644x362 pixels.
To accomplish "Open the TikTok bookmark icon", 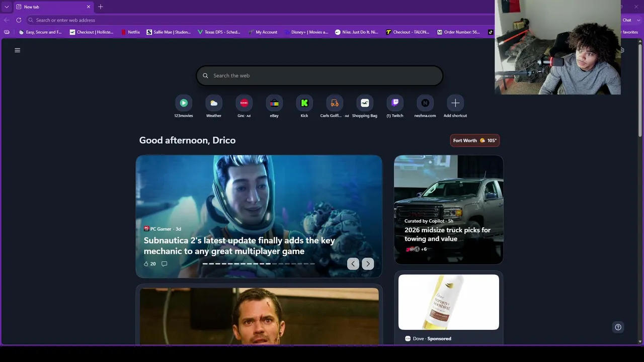I will tap(491, 32).
